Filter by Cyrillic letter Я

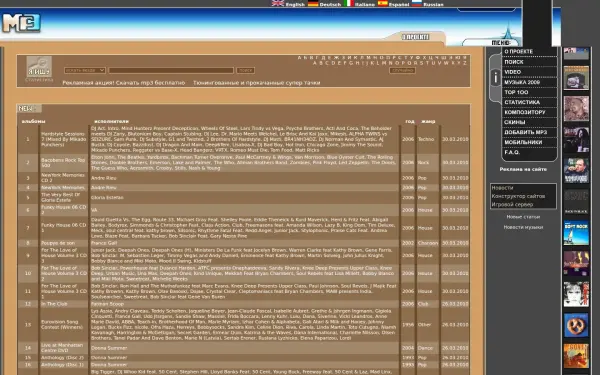pos(465,58)
